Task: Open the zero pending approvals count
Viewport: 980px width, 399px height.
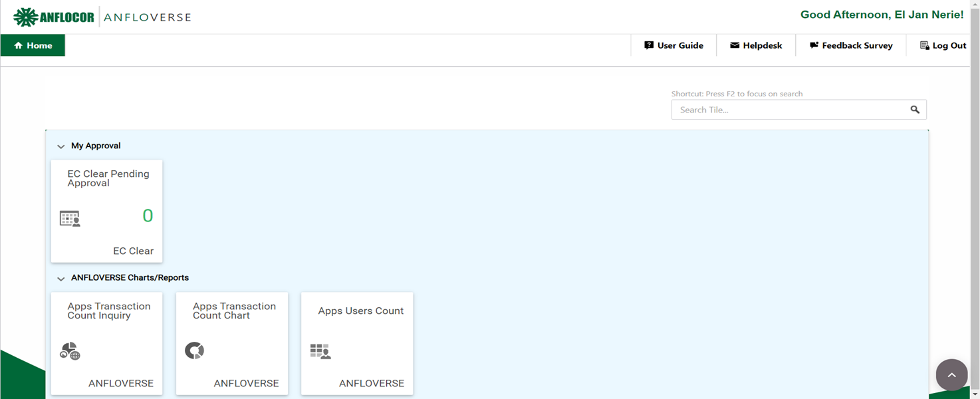Action: pos(148,215)
